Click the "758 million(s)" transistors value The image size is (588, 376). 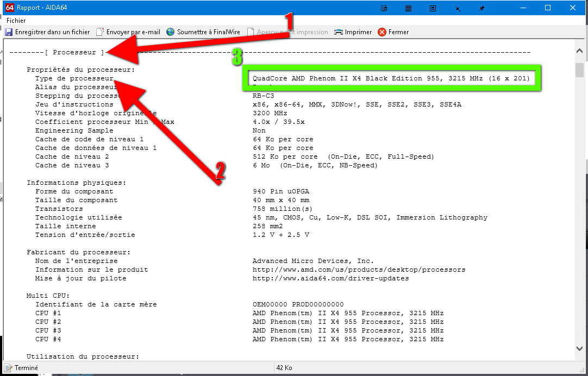(283, 209)
